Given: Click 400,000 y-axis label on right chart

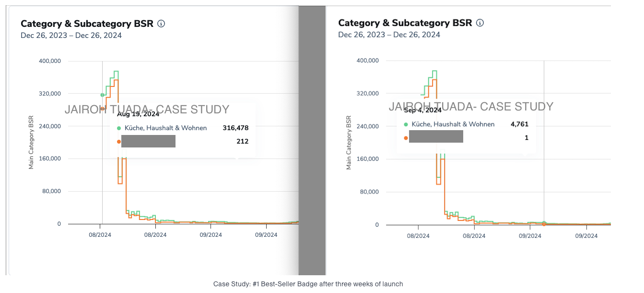Looking at the screenshot, I should click(x=368, y=61).
